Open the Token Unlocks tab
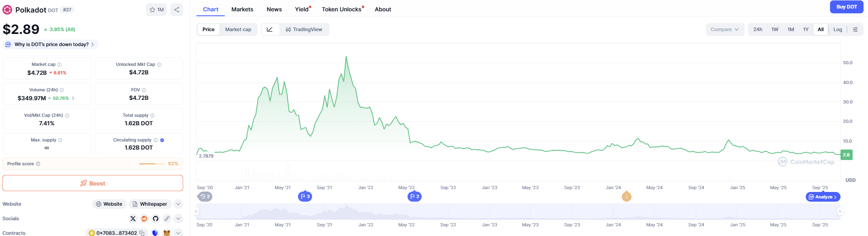 [x=342, y=9]
